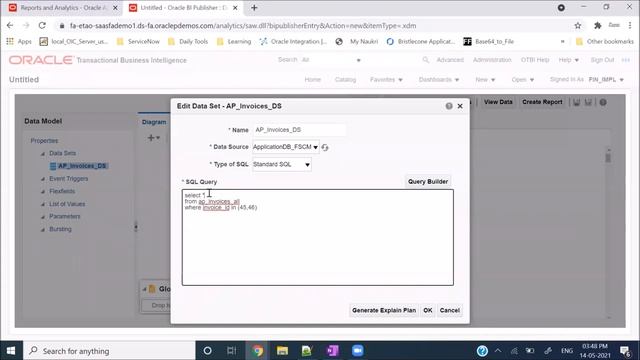Click the Save data model icon
Image resolution: width=640 pixels, height=360 pixels.
pos(576,102)
